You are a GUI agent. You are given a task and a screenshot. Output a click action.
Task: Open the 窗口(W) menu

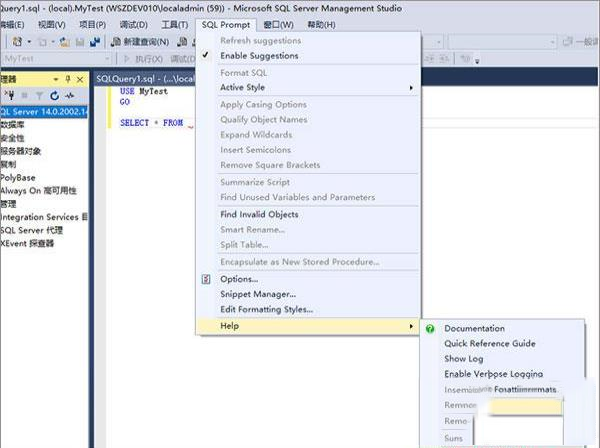[x=279, y=25]
